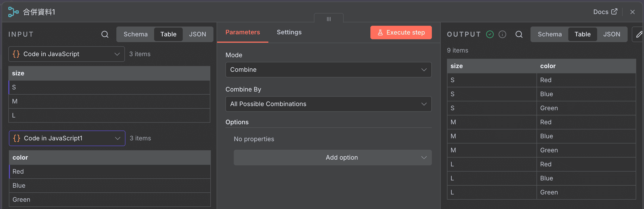This screenshot has height=209, width=644.
Task: Switch output view to JSON
Action: click(612, 34)
